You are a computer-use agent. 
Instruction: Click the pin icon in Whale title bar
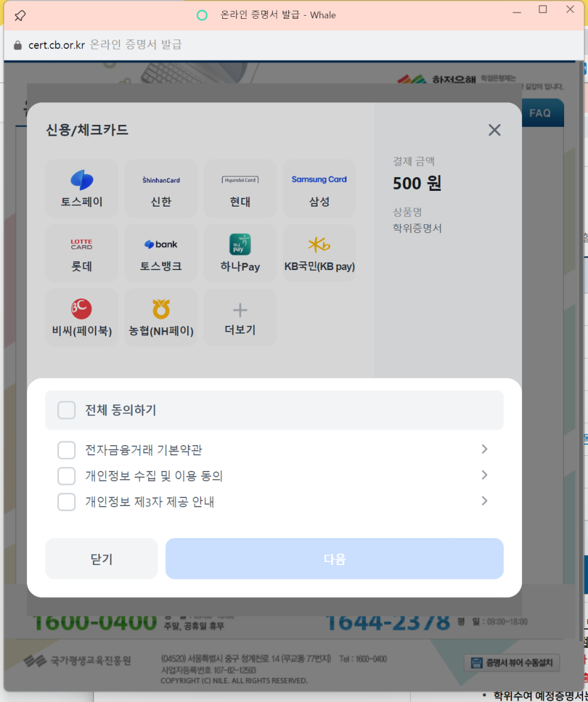pyautogui.click(x=19, y=16)
